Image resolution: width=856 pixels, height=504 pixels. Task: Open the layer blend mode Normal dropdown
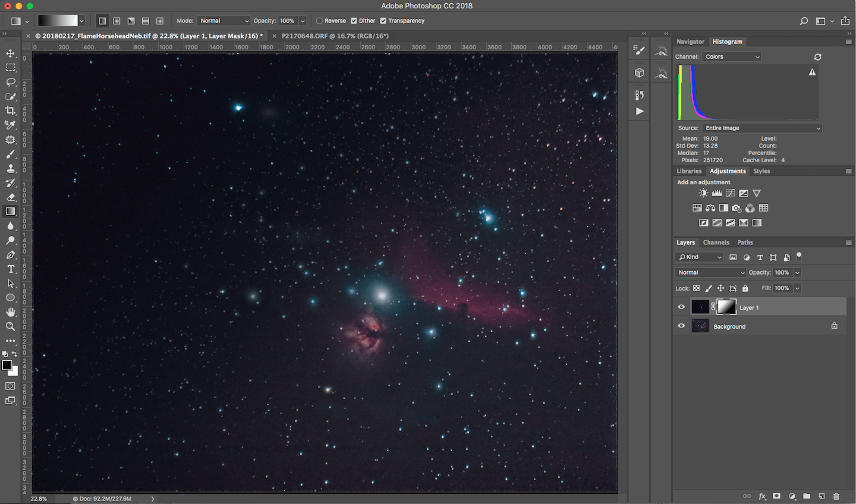[710, 272]
